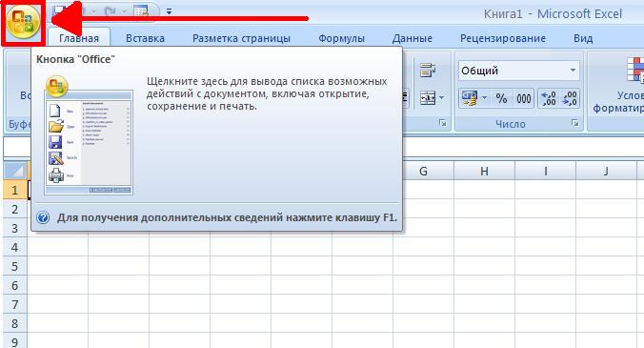Select cell H2
The height and width of the screenshot is (348, 644).
pyautogui.click(x=484, y=209)
